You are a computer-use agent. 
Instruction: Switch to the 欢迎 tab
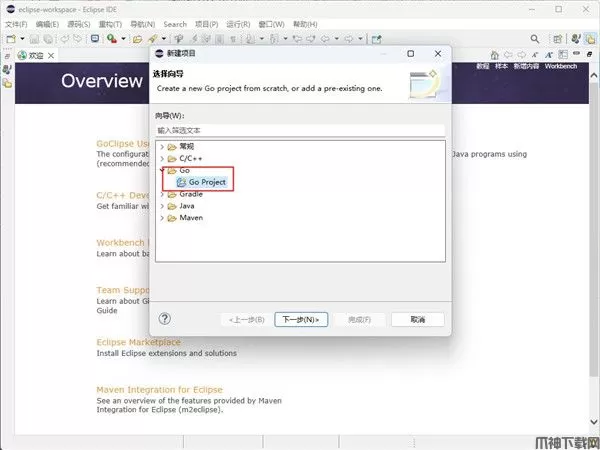coord(35,55)
